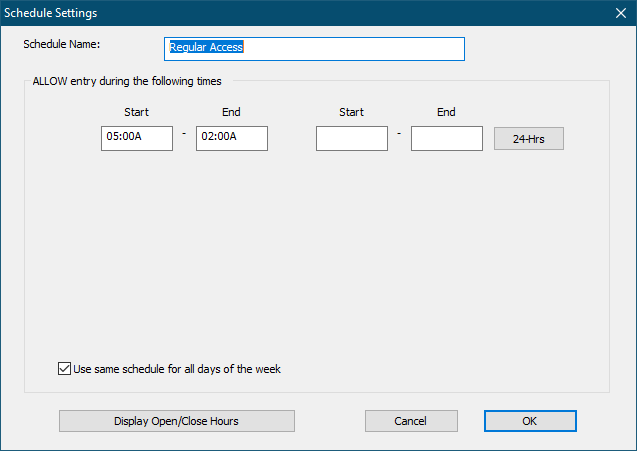637x451 pixels.
Task: Click the empty second Start time field
Action: [352, 138]
